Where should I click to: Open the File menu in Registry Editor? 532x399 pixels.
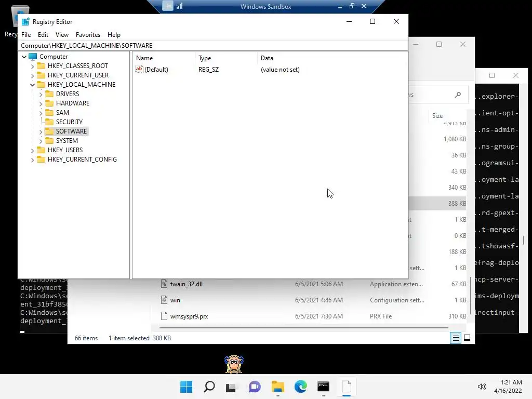pos(26,35)
